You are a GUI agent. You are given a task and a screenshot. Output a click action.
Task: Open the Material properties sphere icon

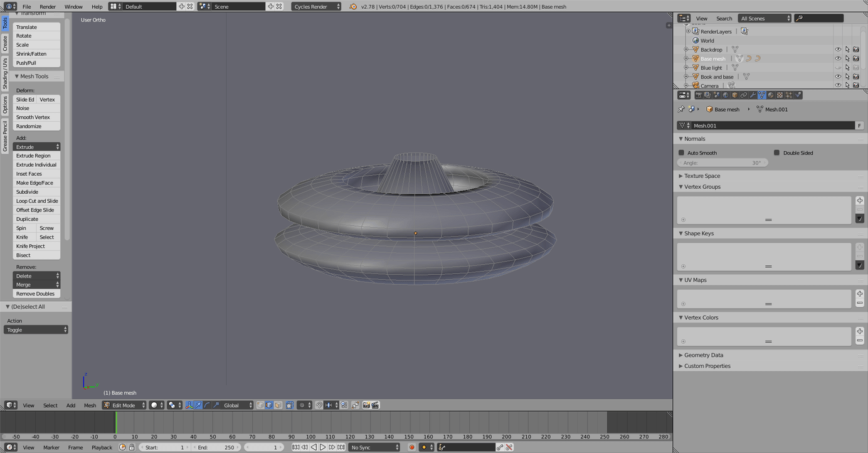point(770,95)
